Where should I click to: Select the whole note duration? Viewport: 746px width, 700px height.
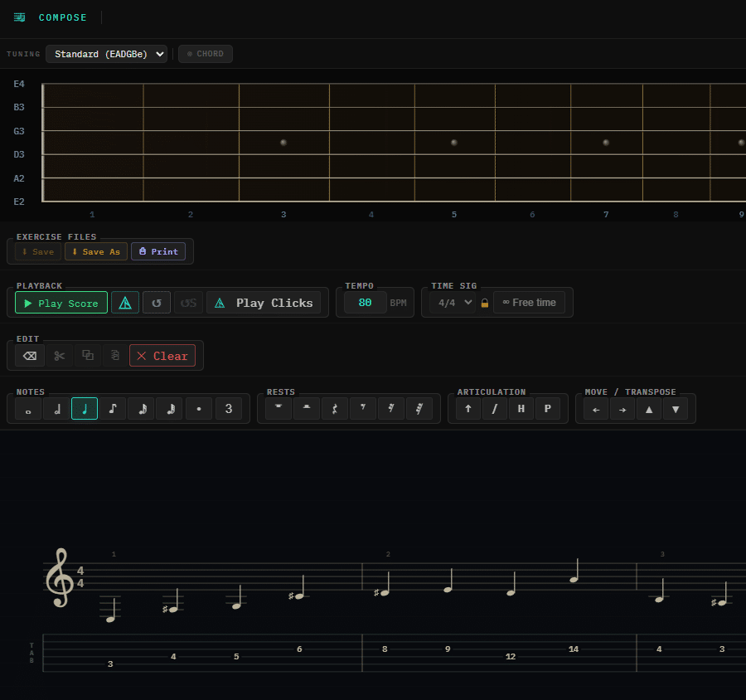pyautogui.click(x=28, y=409)
